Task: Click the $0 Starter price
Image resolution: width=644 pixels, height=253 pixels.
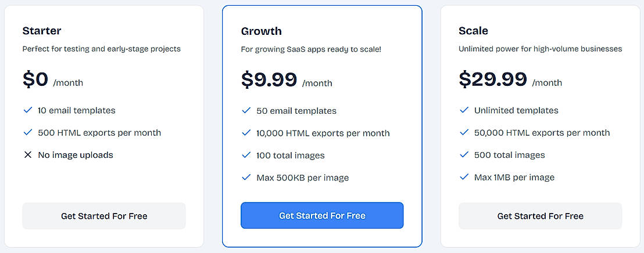Action: click(35, 79)
